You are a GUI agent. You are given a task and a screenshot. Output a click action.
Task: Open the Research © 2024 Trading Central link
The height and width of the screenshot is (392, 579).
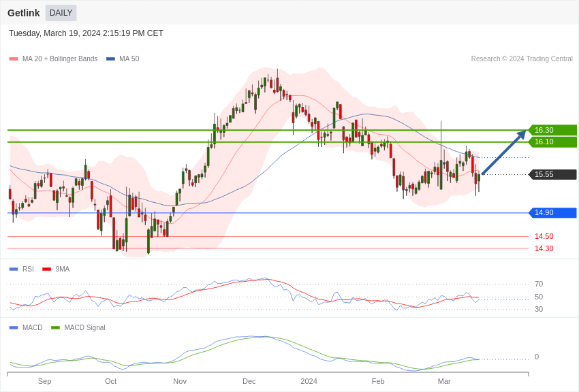point(522,59)
